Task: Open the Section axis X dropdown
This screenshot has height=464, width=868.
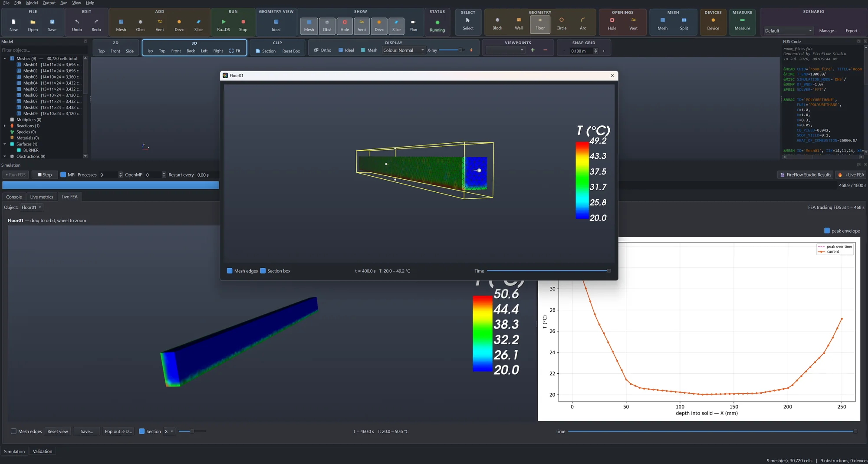Action: [x=169, y=431]
